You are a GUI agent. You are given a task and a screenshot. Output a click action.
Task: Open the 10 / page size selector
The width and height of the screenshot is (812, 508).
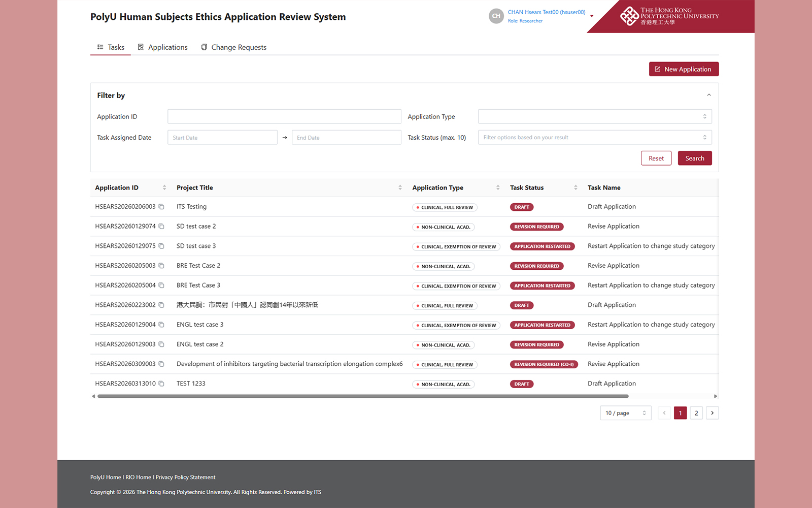tap(625, 413)
